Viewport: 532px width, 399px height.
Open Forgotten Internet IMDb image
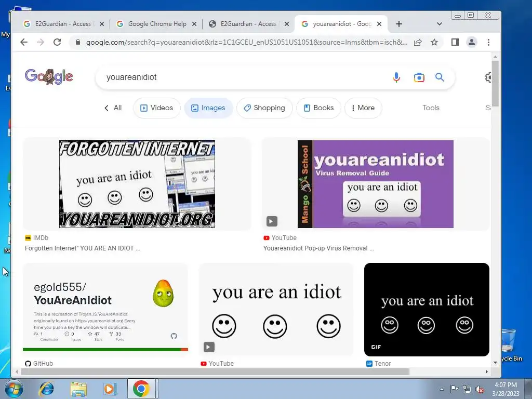(x=137, y=184)
